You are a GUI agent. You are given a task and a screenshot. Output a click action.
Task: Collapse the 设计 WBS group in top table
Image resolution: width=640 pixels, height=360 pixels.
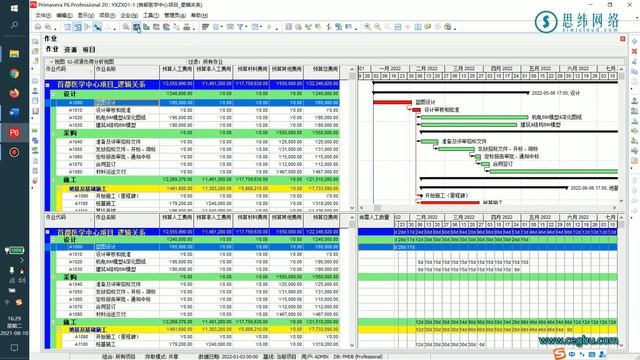(x=53, y=94)
